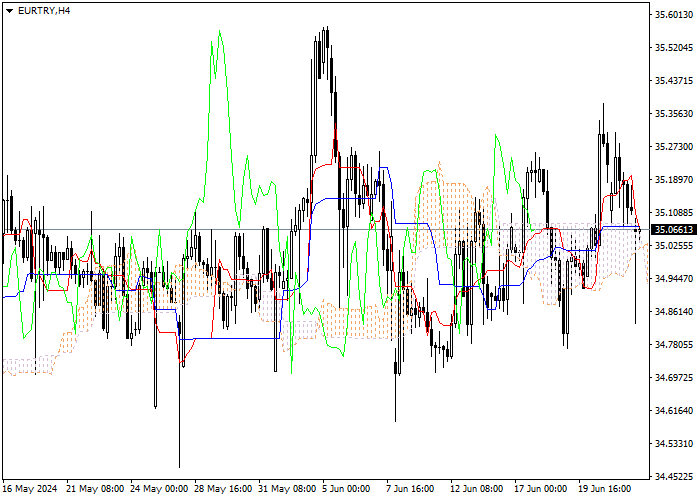
Task: Click the 24 May 00:00 time label
Action: point(159,489)
